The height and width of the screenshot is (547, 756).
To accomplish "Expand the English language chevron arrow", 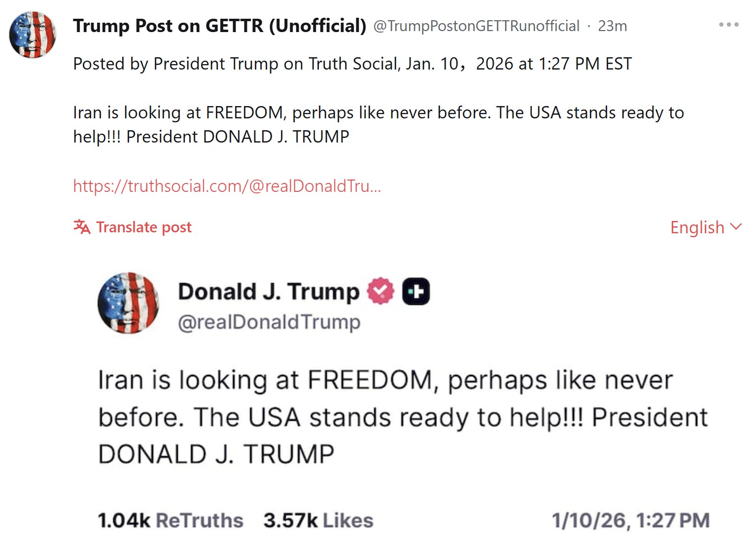I will click(x=736, y=227).
